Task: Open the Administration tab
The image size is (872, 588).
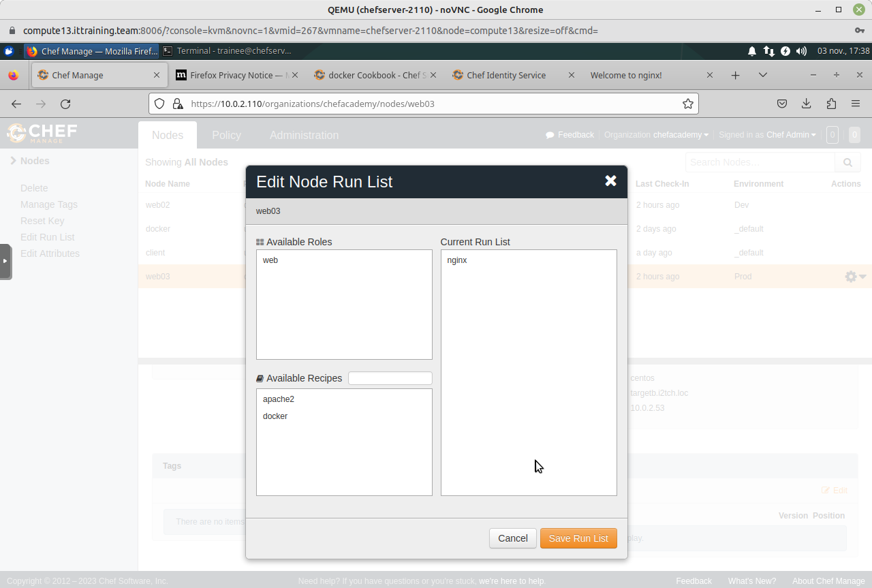Action: (304, 135)
